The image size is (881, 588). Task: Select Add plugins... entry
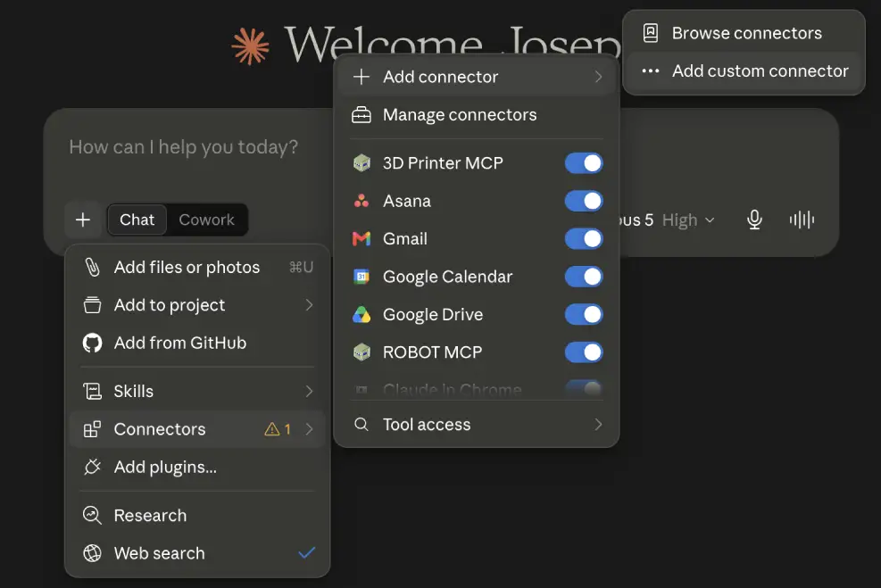coord(197,467)
